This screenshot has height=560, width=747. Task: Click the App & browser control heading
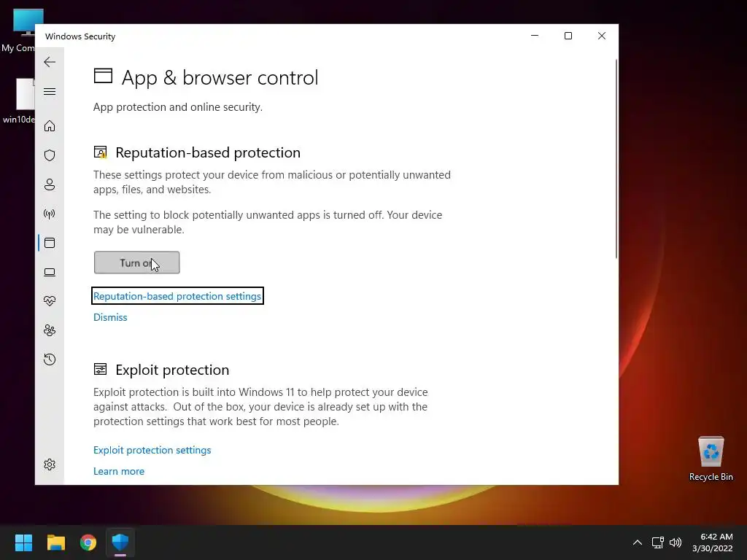click(220, 77)
